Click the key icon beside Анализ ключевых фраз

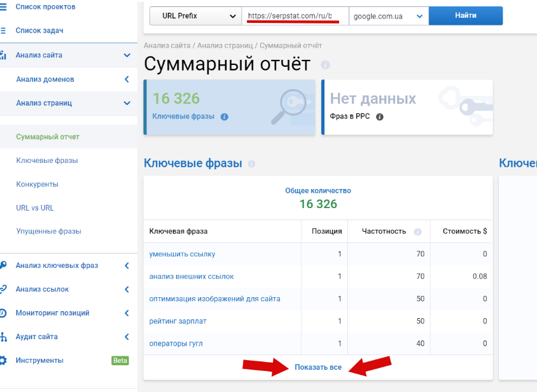click(x=3, y=265)
